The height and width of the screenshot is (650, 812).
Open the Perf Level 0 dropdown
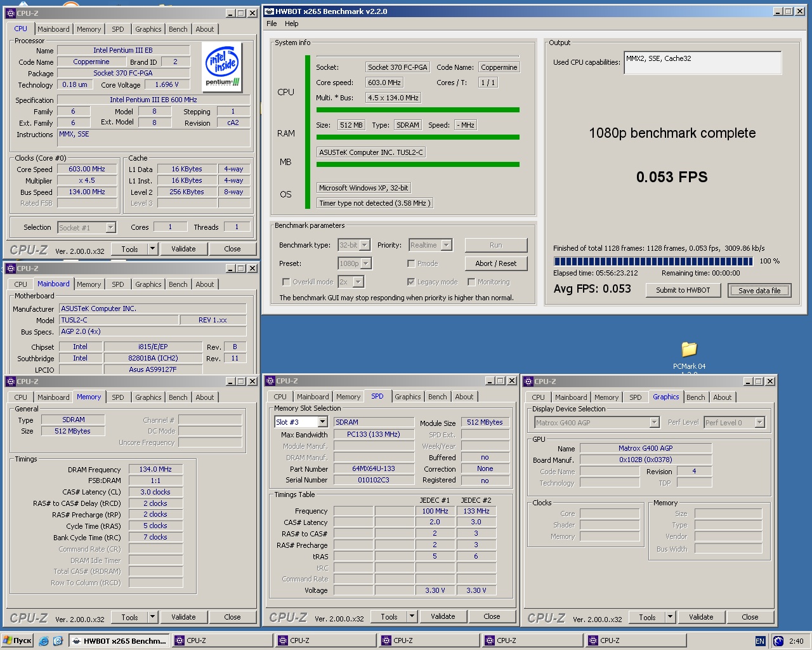pos(760,423)
